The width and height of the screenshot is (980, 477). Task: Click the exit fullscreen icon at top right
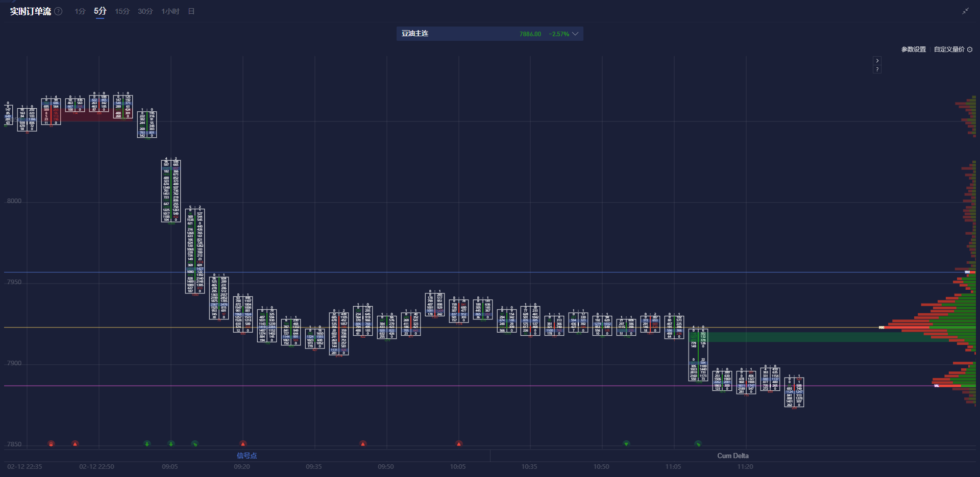tap(966, 10)
